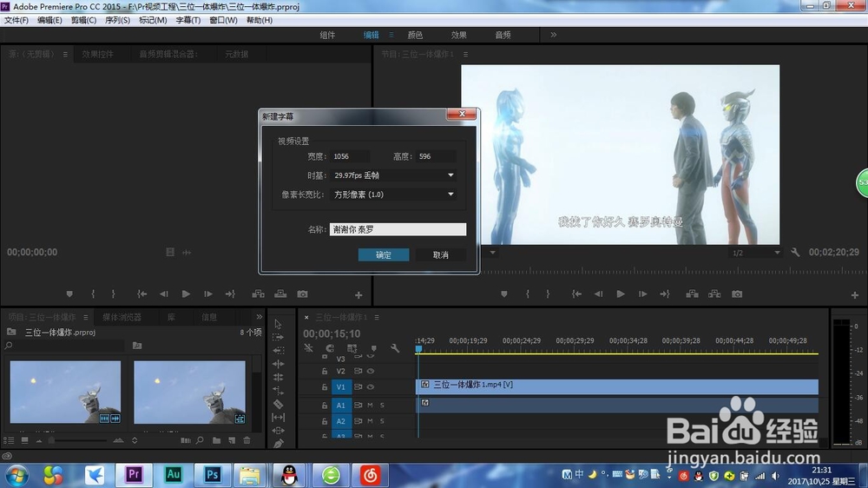
Task: Solo the A1 audio track
Action: [382, 406]
